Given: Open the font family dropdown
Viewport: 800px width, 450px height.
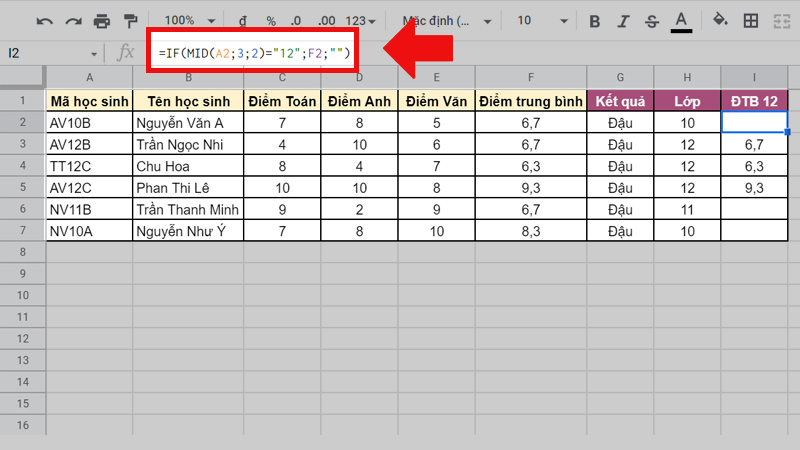Looking at the screenshot, I should point(446,21).
